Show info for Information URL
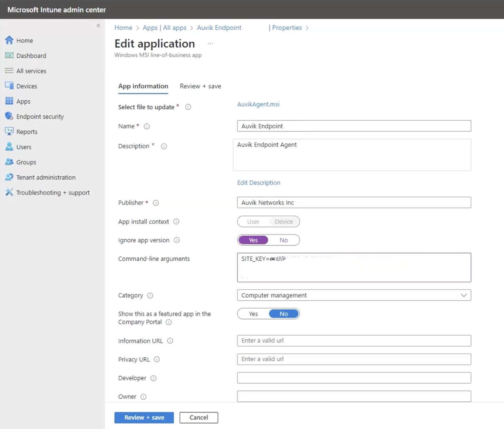 (170, 341)
